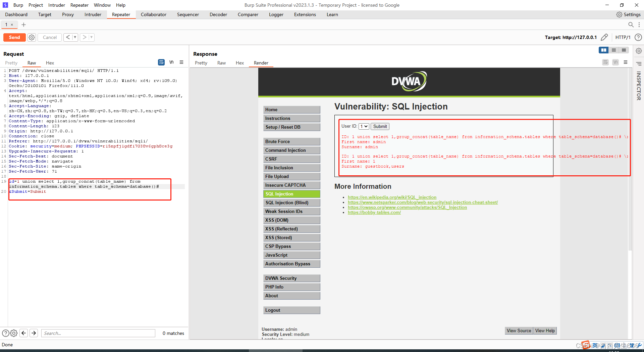Click the View Source button
The image size is (644, 352).
pos(519,331)
